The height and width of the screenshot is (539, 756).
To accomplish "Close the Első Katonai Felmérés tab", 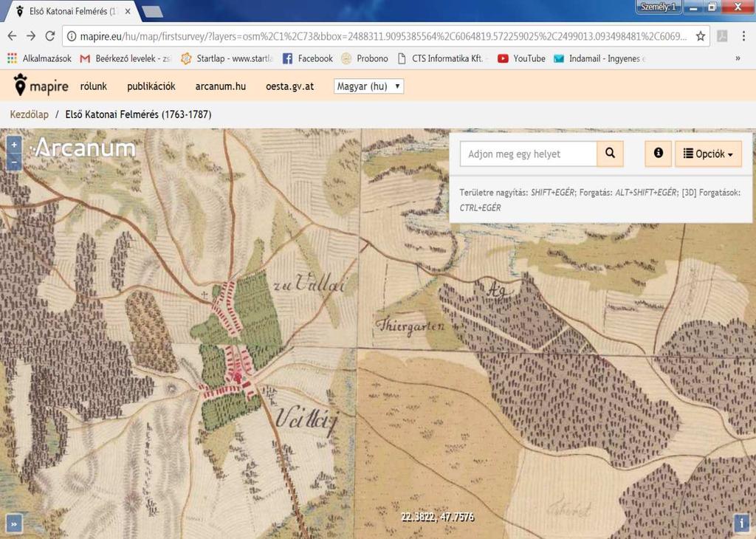I will pos(128,11).
